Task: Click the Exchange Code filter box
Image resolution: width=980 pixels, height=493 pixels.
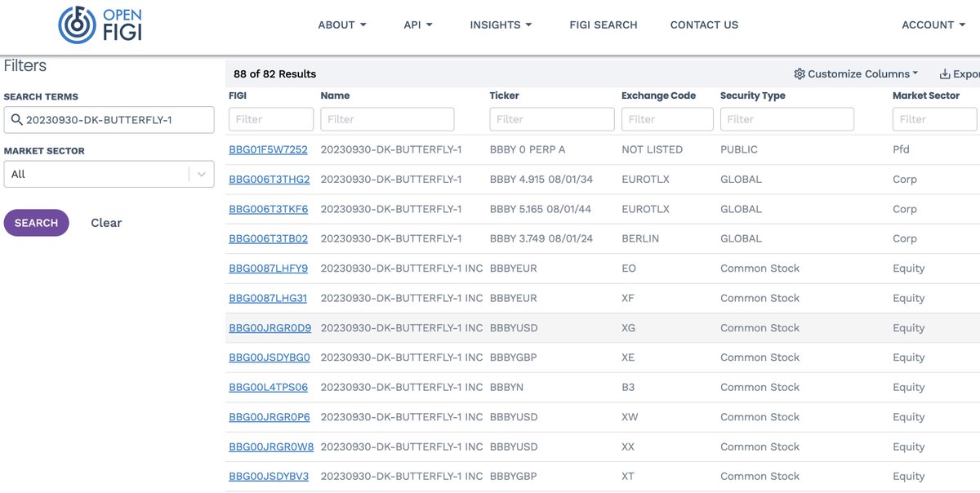Action: pyautogui.click(x=667, y=119)
